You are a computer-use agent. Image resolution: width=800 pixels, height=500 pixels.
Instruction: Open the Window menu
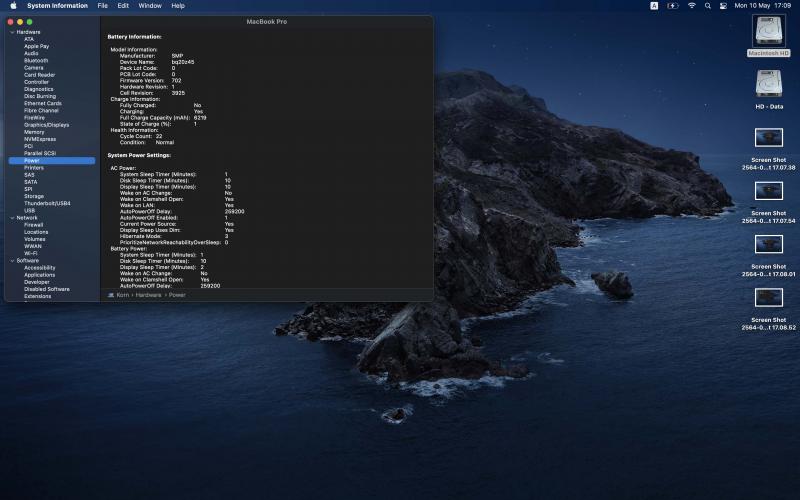point(150,6)
